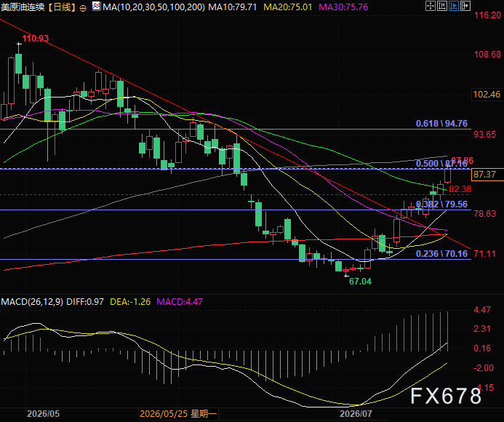Click the 67.04 low price annotation
The image size is (504, 422).
[x=360, y=282]
